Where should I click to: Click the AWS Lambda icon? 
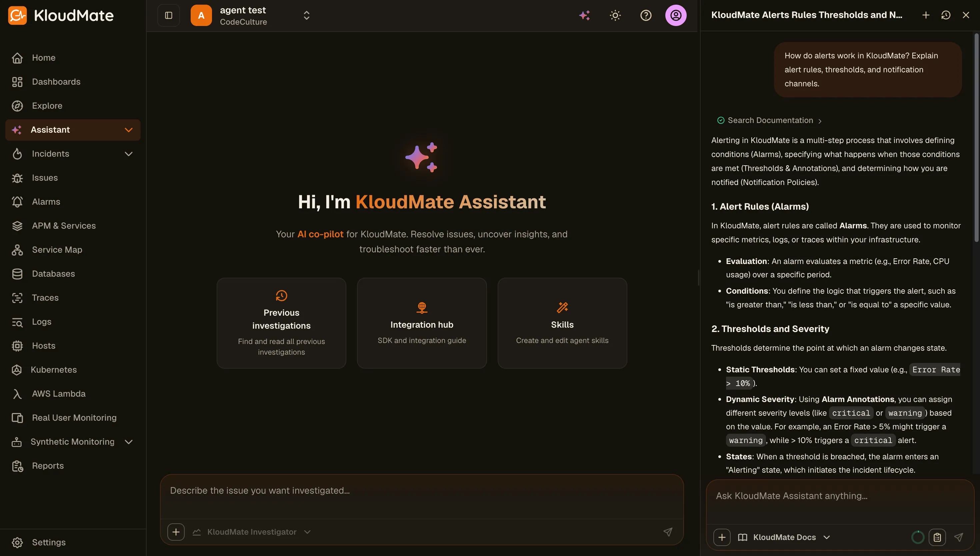coord(17,394)
